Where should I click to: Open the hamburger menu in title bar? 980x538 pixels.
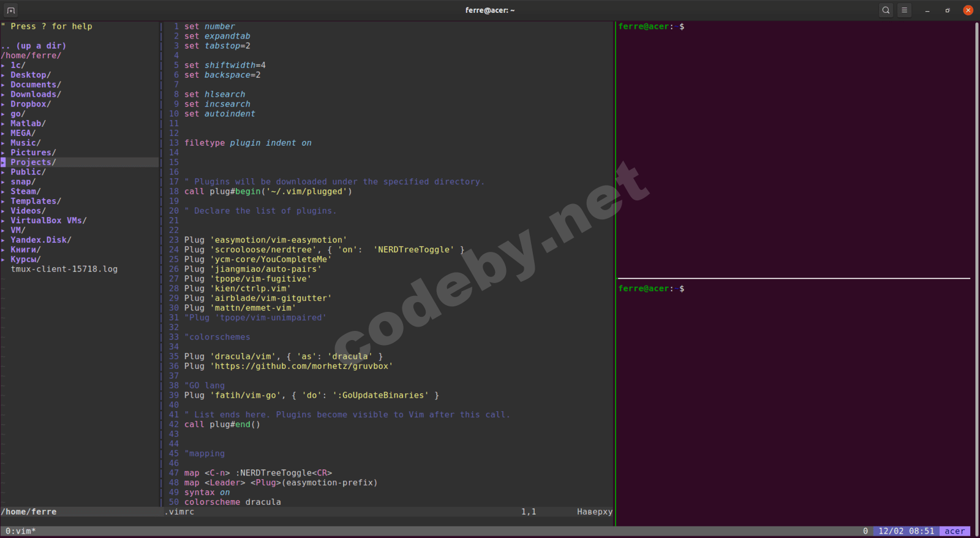tap(904, 10)
